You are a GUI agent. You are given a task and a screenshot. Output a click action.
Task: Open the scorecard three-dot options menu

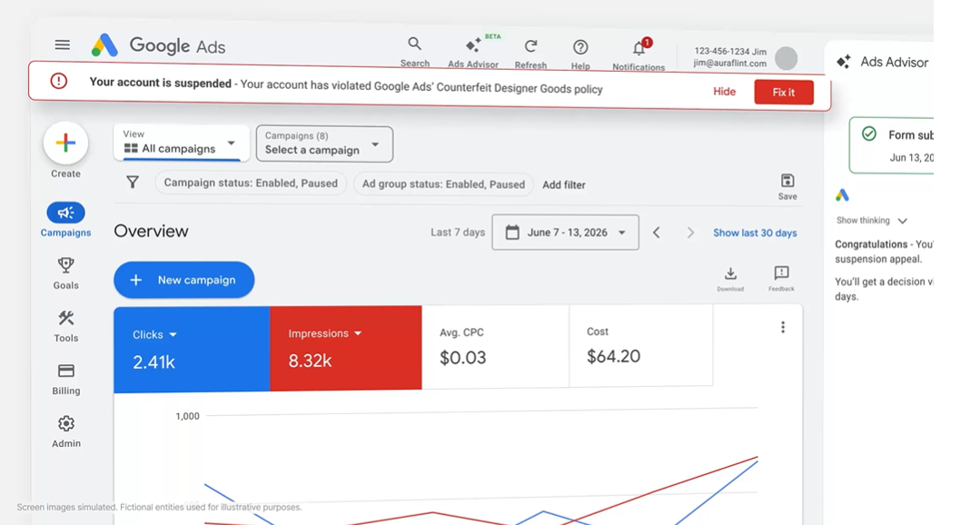pyautogui.click(x=783, y=327)
